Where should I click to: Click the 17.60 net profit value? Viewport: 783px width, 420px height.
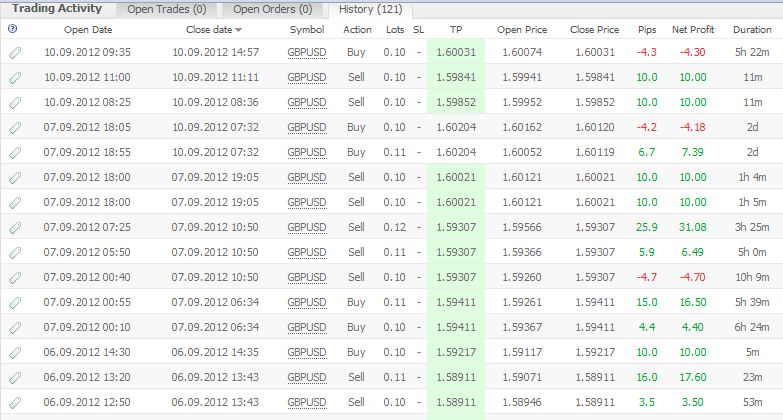pos(693,377)
